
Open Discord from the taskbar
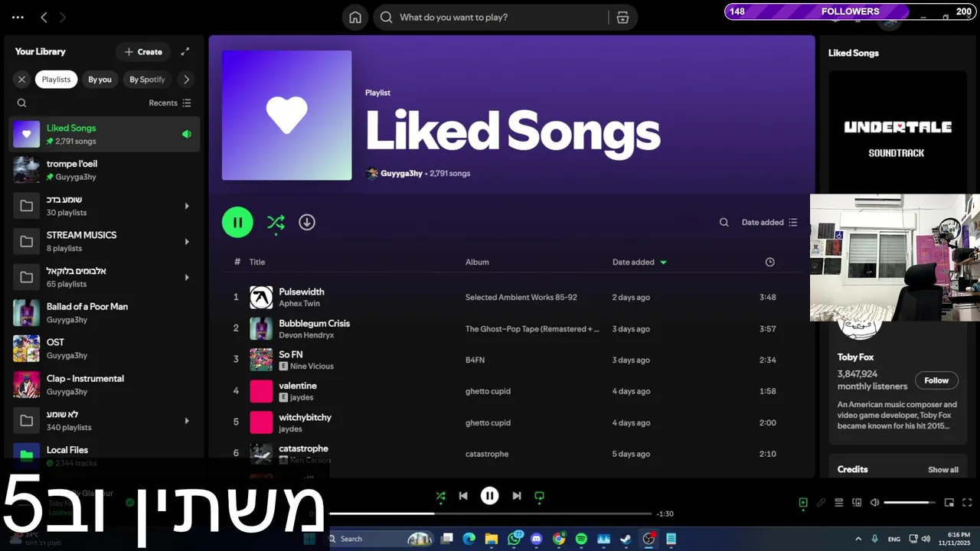coord(537,539)
